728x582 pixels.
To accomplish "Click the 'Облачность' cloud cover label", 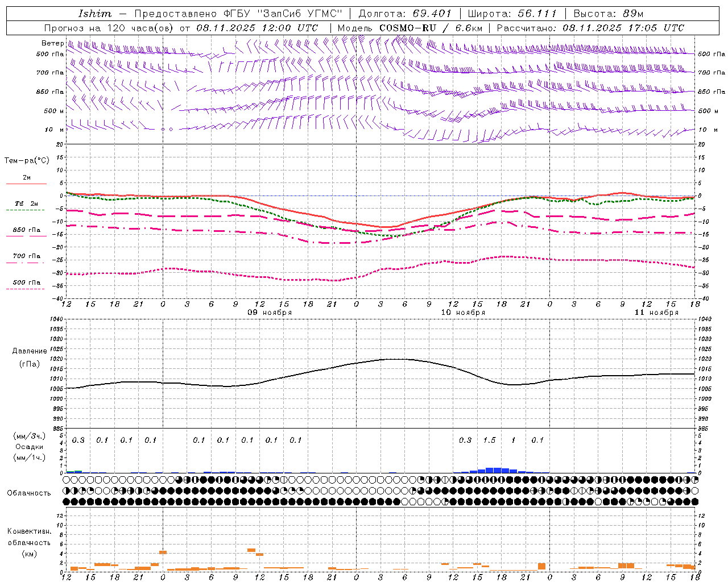I will click(x=29, y=493).
